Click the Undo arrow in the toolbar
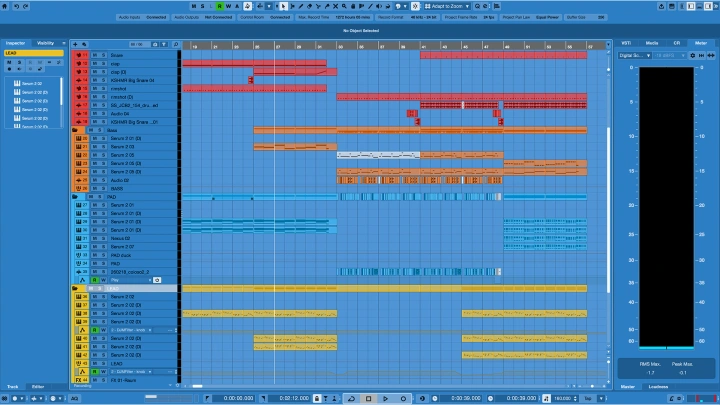The height and width of the screenshot is (405, 720). point(17,6)
